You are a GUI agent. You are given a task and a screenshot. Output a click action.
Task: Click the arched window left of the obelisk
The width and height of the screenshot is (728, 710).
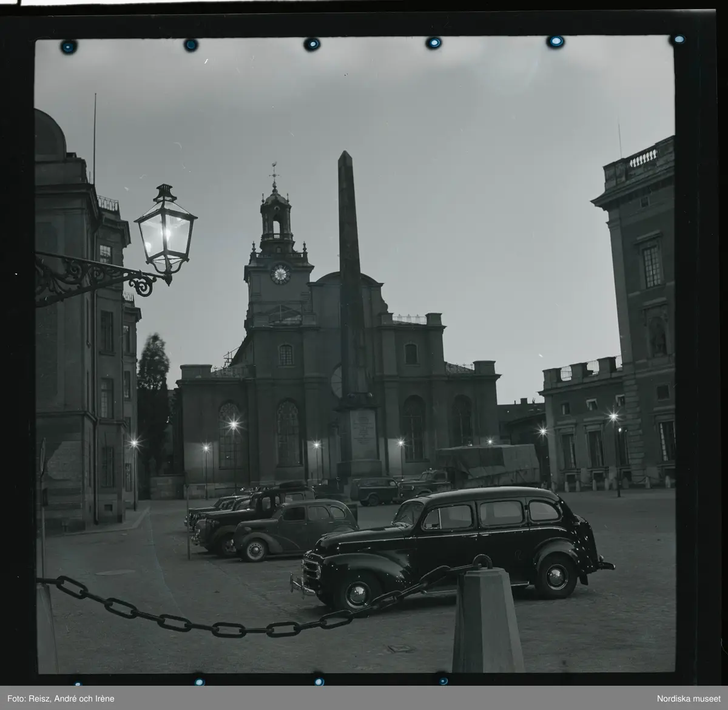tap(288, 432)
